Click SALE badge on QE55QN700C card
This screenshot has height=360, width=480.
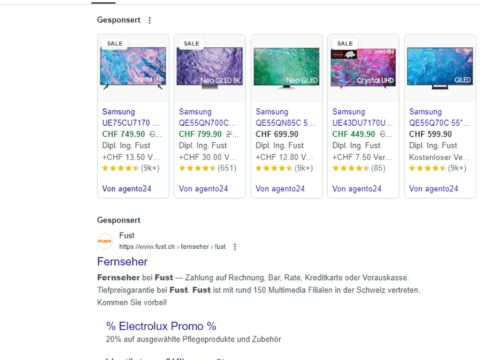(x=191, y=44)
